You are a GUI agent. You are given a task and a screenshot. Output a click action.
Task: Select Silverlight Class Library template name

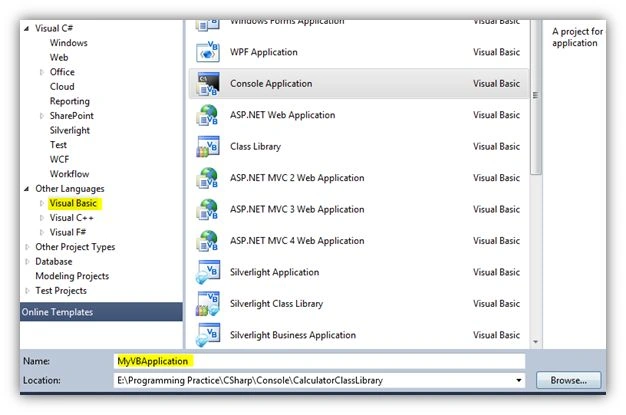[276, 304]
